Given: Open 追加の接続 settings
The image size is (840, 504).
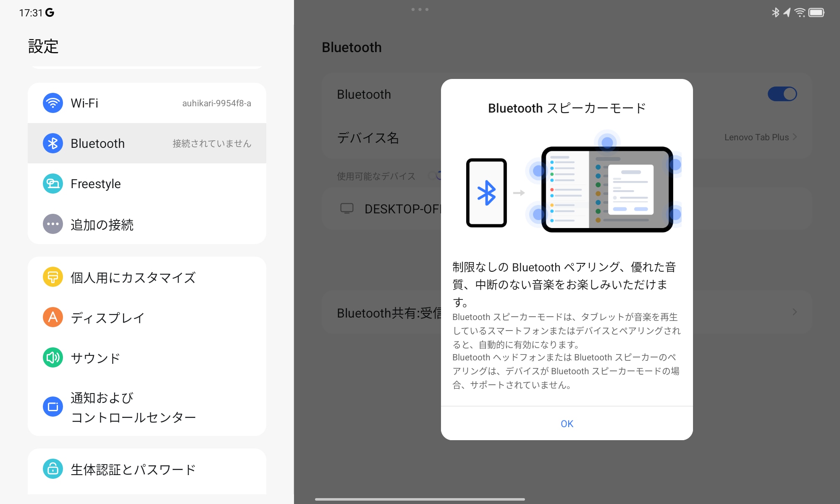Looking at the screenshot, I should click(x=147, y=224).
